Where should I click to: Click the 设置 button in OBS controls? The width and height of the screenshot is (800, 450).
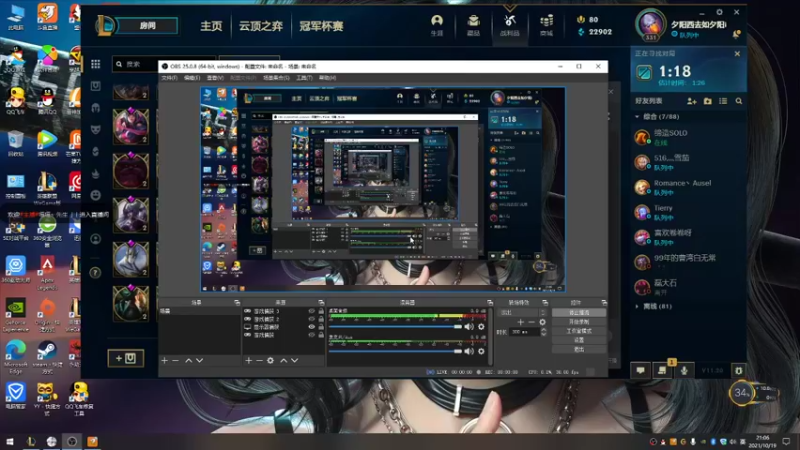click(x=579, y=340)
